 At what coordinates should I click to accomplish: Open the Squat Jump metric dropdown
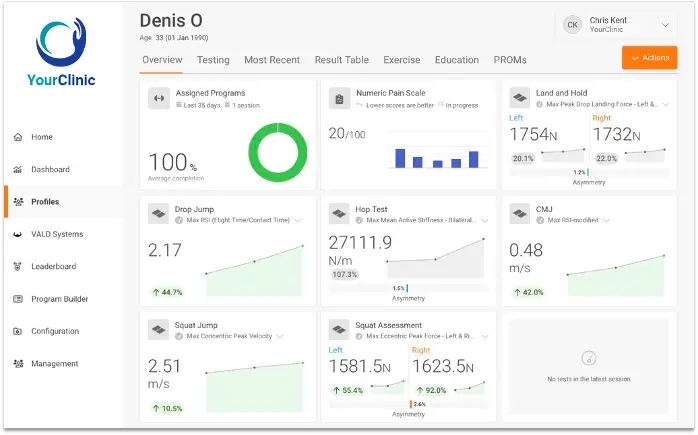(280, 335)
